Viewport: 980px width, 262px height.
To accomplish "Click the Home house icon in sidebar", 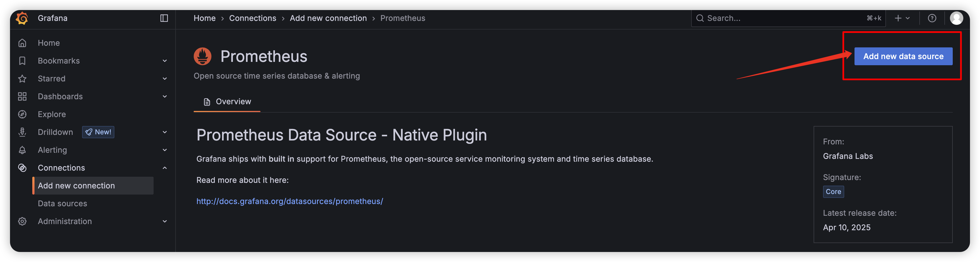I will tap(23, 43).
